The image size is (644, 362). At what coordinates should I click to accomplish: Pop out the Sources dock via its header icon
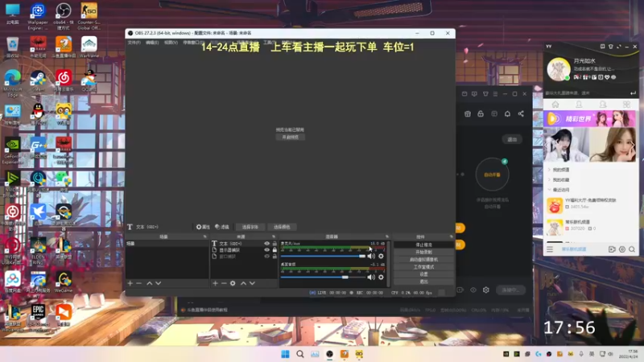tap(274, 237)
